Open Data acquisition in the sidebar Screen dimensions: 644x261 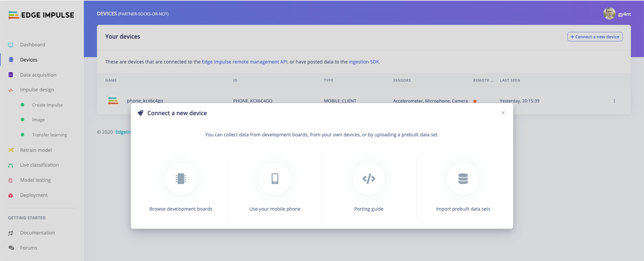[x=38, y=75]
